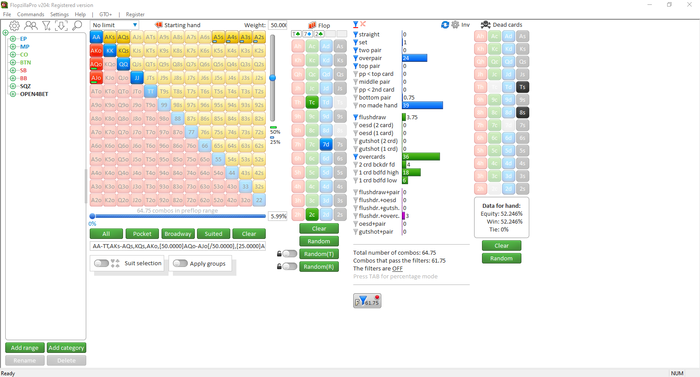Screen dimensions: 700x377
Task: Toggle the Apply groups switch
Action: click(180, 263)
